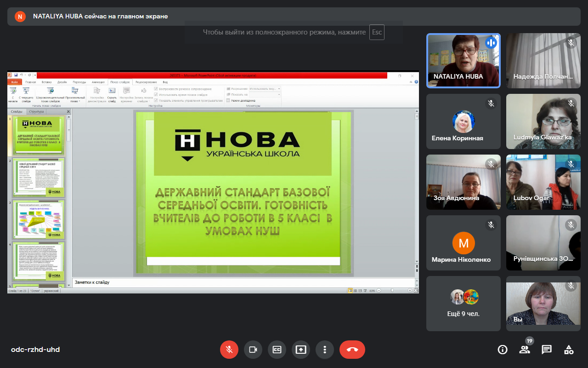This screenshot has width=588, height=368.
Task: Open quick access toolbar customize arrow
Action: coord(35,75)
